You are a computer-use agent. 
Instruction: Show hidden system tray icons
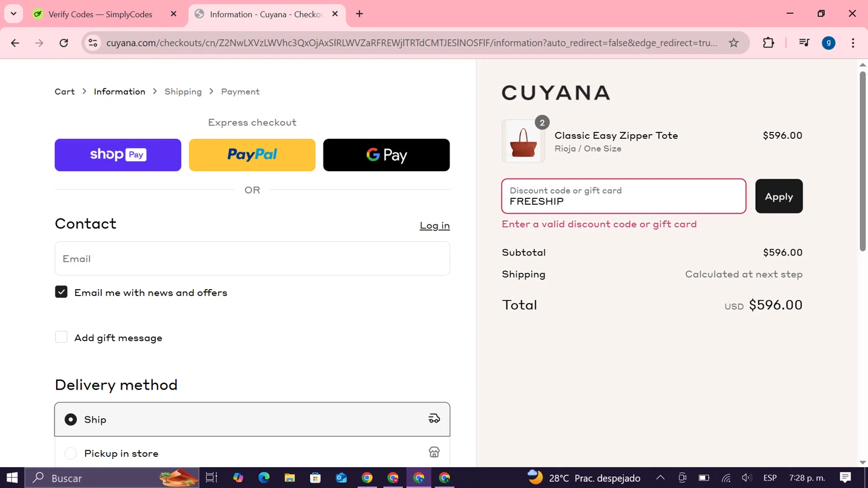click(x=660, y=478)
